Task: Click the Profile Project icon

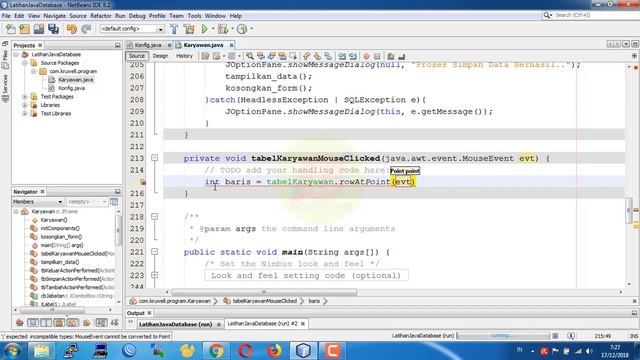Action: pos(242,29)
